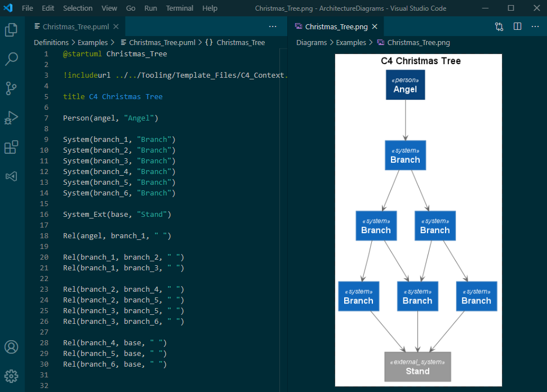
Task: Click the Split Editor Right icon
Action: coord(517,26)
